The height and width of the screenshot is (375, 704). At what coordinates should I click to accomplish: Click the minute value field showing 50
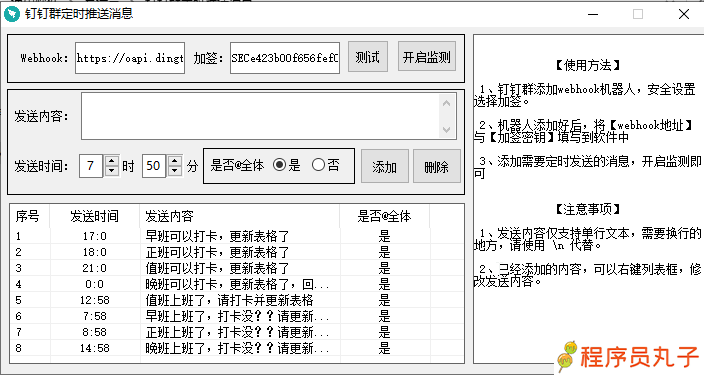tap(154, 166)
